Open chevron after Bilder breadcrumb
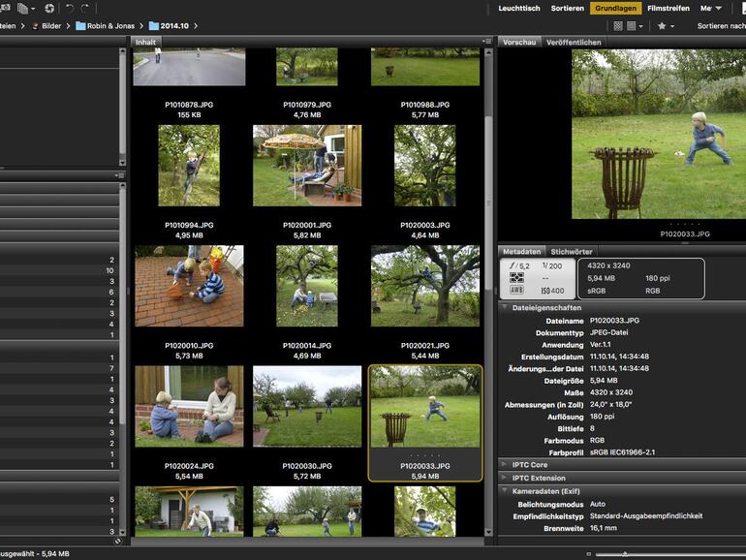Image resolution: width=746 pixels, height=560 pixels. (68, 26)
